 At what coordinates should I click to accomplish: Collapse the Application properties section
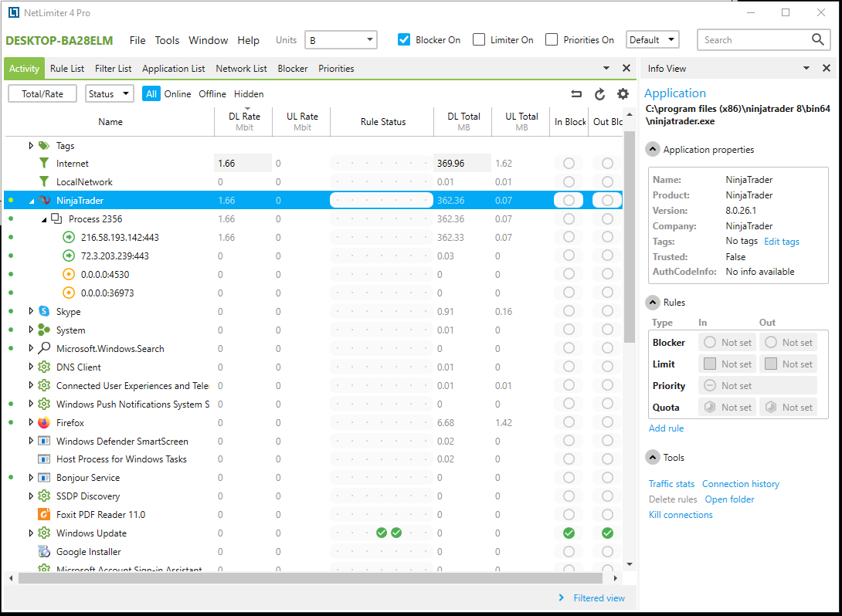[653, 150]
